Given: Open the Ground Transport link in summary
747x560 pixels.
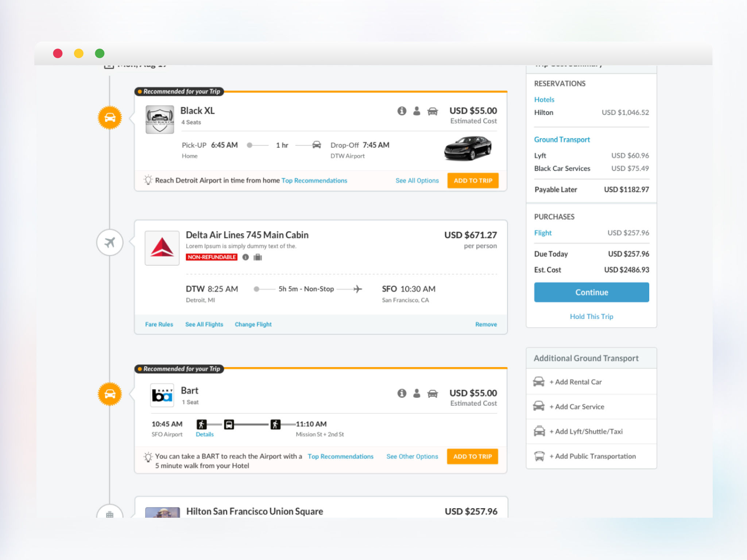Looking at the screenshot, I should [x=562, y=140].
